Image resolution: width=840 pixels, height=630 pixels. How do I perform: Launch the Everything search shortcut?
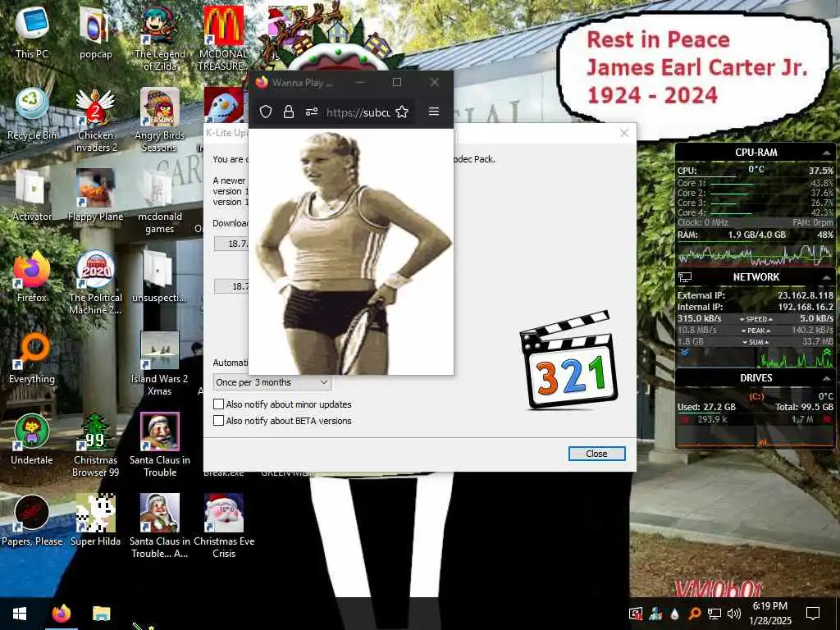[x=32, y=358]
